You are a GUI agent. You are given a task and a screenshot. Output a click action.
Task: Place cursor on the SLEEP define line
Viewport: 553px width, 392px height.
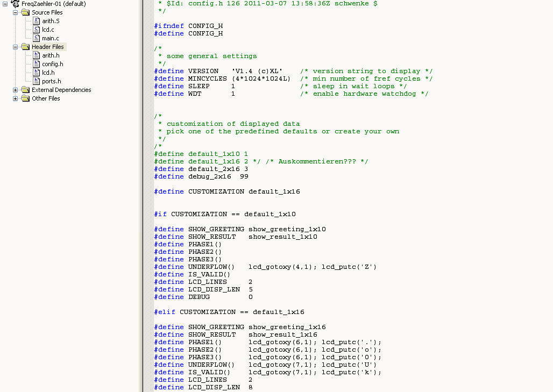pyautogui.click(x=280, y=87)
